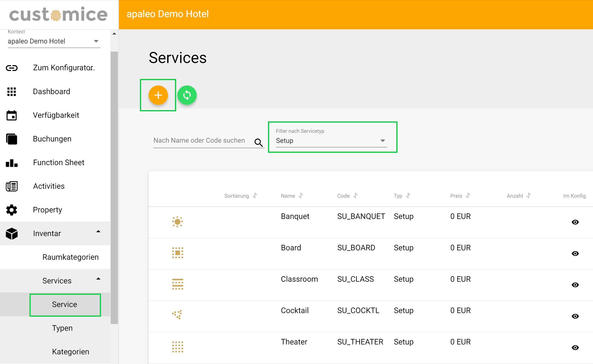The width and height of the screenshot is (593, 364).
Task: Click the SU_BANQUET code cell
Action: 361,216
